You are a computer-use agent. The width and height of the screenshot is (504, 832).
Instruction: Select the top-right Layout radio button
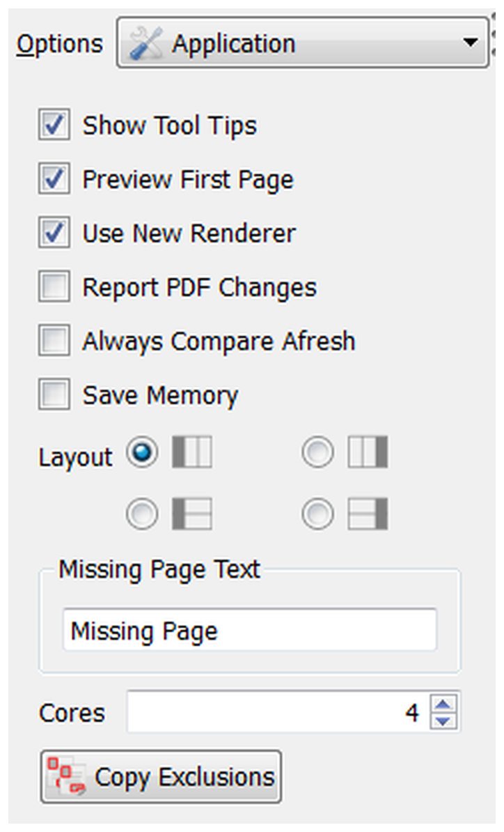(x=318, y=452)
